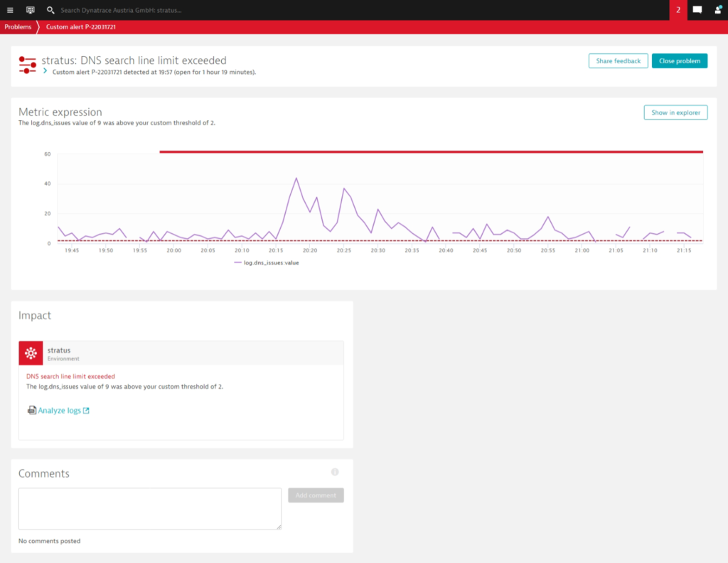The height and width of the screenshot is (563, 728).
Task: Click No comments posted text
Action: coord(49,541)
